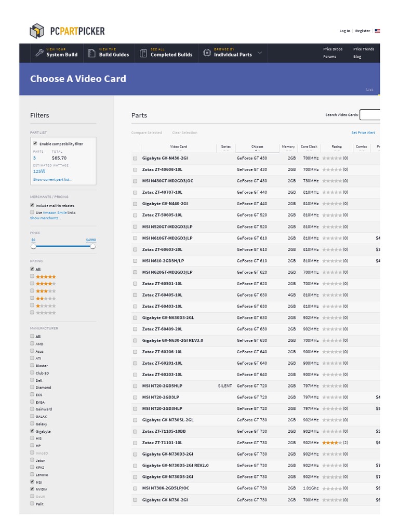The image size is (399, 532).
Task: Enable Use Amazon Smile links
Action: 32,212
